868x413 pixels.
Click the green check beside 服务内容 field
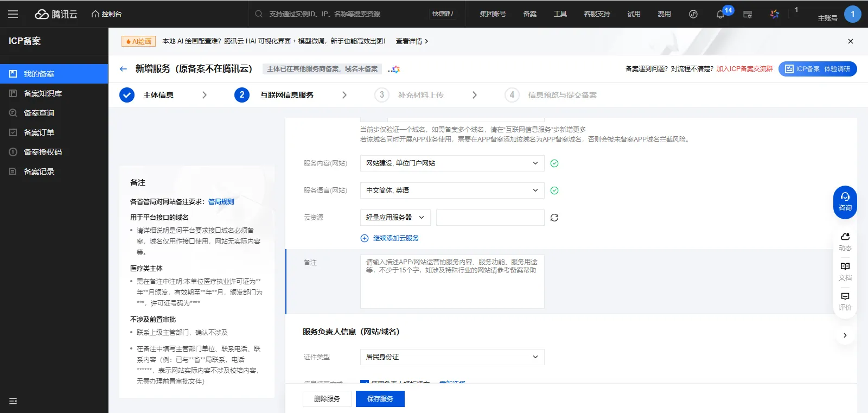[x=554, y=163]
